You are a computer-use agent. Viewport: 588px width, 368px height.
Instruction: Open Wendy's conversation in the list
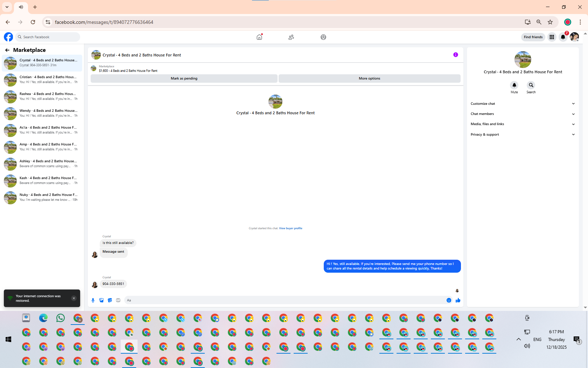click(42, 114)
